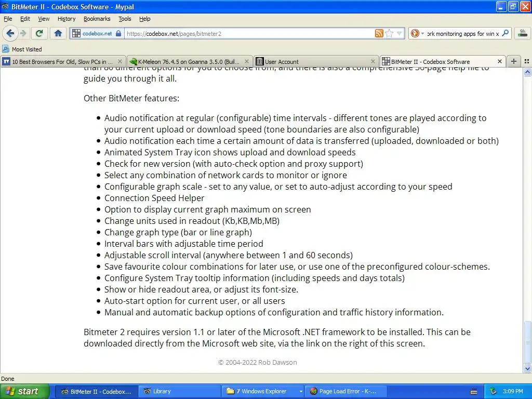The image size is (532, 399).
Task: Close the BitMeter II tab
Action: tap(499, 61)
